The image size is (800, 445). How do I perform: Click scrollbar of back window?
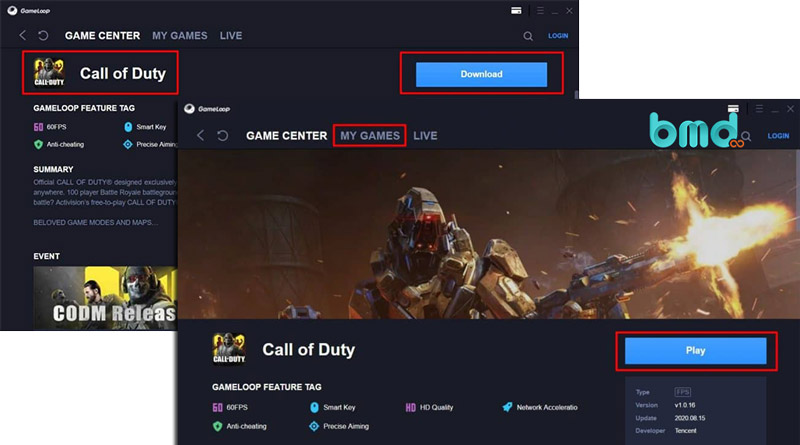pos(577,95)
